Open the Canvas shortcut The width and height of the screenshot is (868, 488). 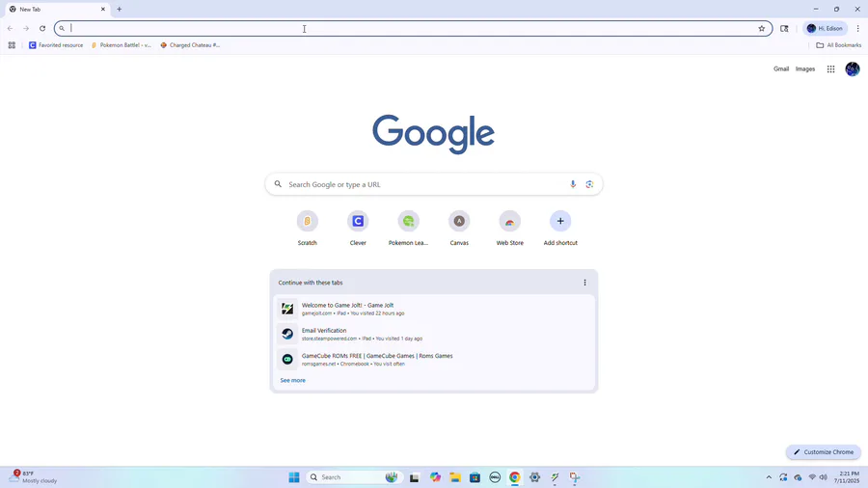[x=459, y=228]
